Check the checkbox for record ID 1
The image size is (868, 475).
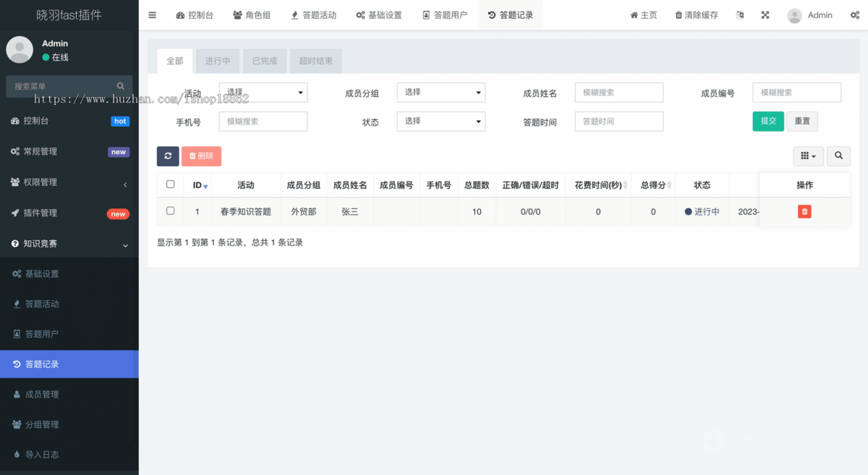[x=169, y=211]
